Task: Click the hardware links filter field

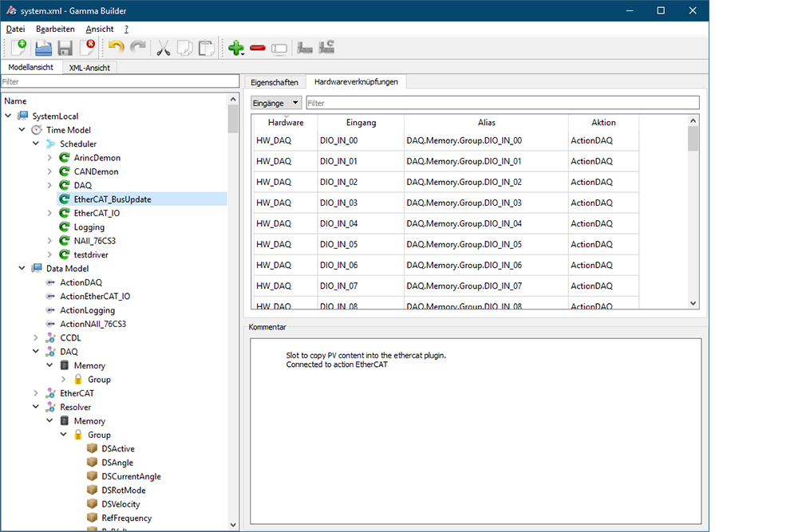Action: pos(502,103)
